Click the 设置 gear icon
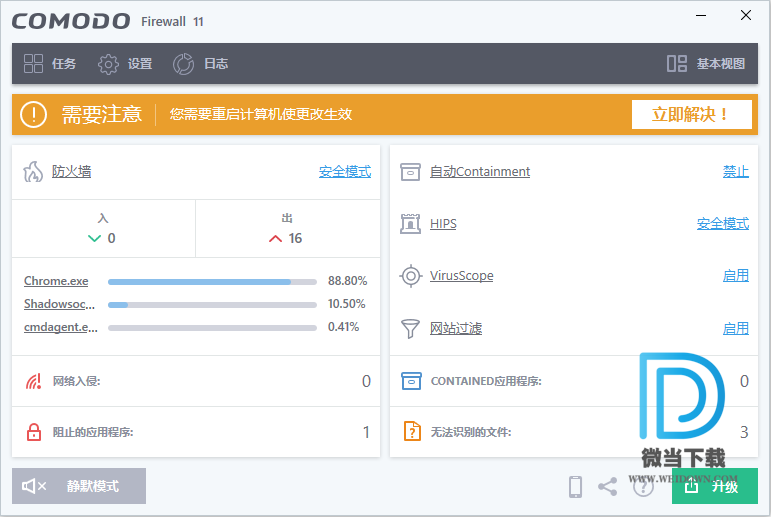Viewport: 771px width, 517px height. tap(108, 64)
